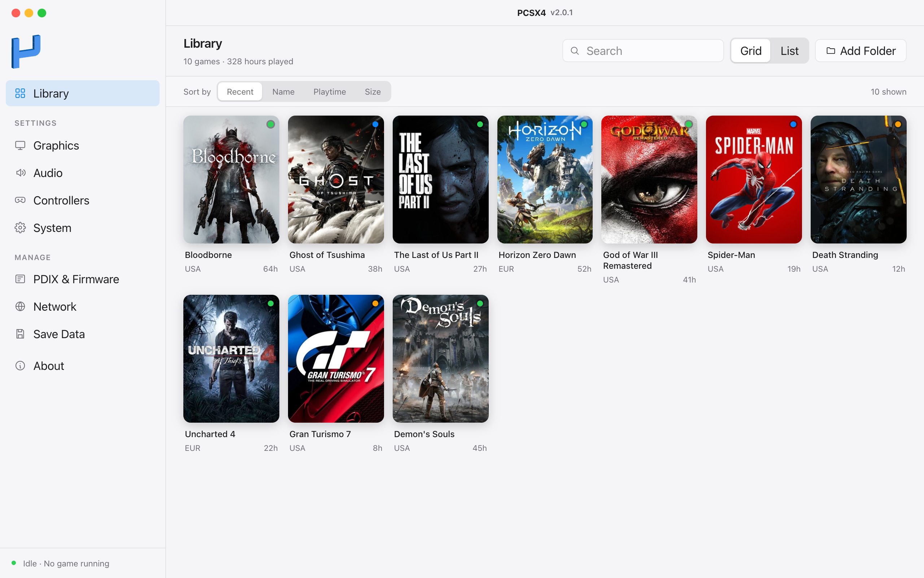Image resolution: width=924 pixels, height=578 pixels.
Task: Click the green status dot on Uncharted 4
Action: (271, 303)
